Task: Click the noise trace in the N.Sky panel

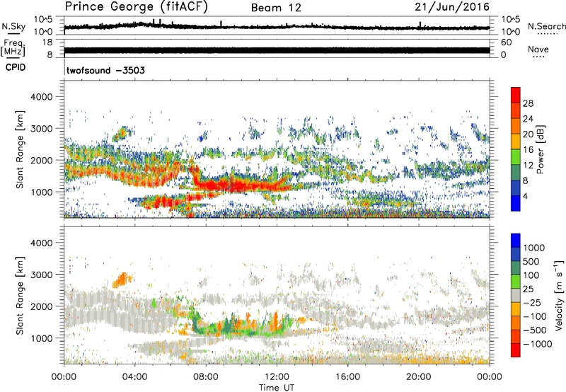Action: coord(277,26)
